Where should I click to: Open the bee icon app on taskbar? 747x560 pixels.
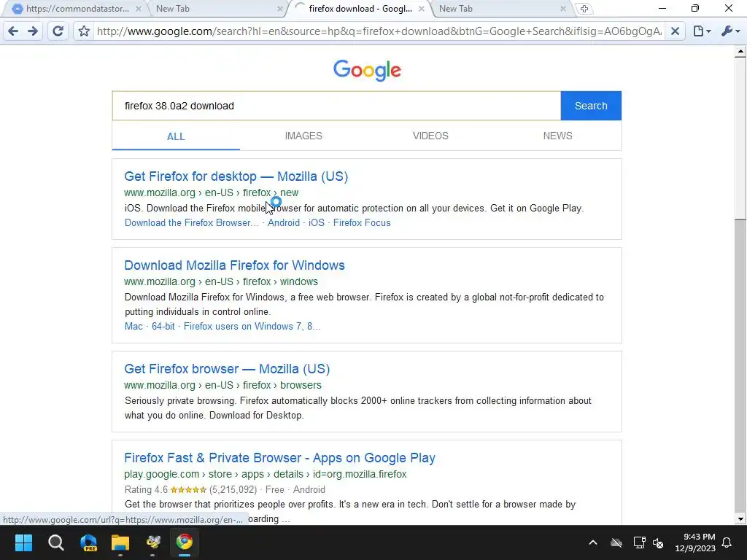(153, 542)
